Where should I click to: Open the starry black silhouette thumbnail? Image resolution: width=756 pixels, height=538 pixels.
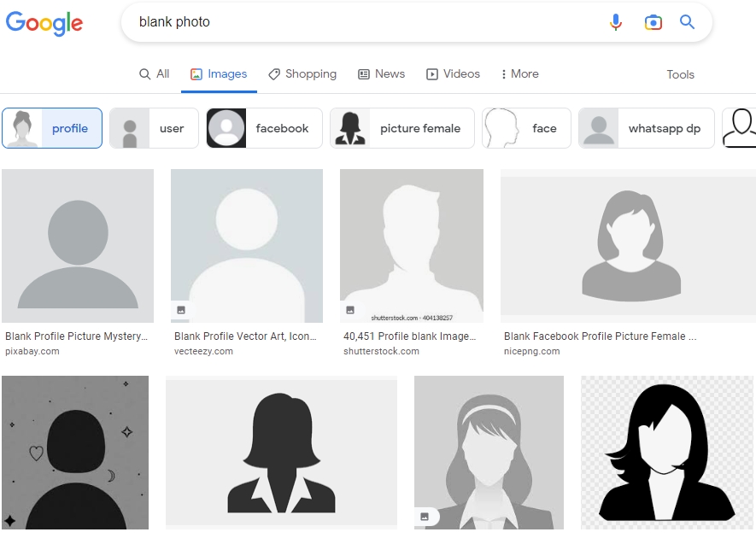[x=75, y=453]
